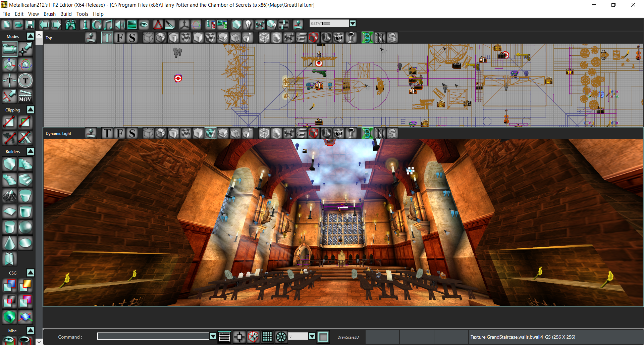Open the Build menu
Image resolution: width=644 pixels, height=345 pixels.
click(66, 14)
